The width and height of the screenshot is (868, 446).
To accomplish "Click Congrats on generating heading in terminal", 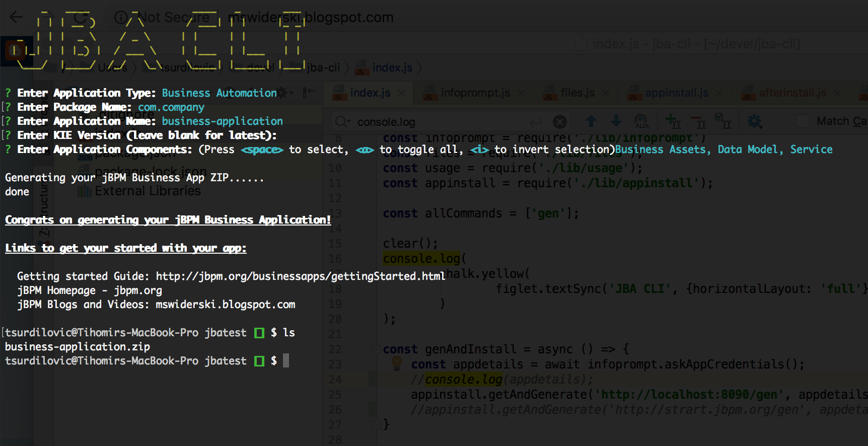I will [168, 220].
